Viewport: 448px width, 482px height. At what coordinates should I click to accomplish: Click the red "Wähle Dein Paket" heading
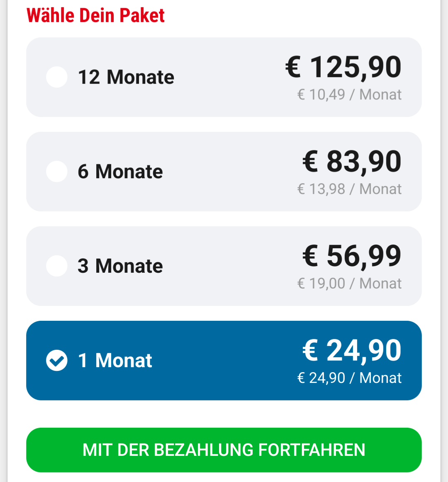96,16
